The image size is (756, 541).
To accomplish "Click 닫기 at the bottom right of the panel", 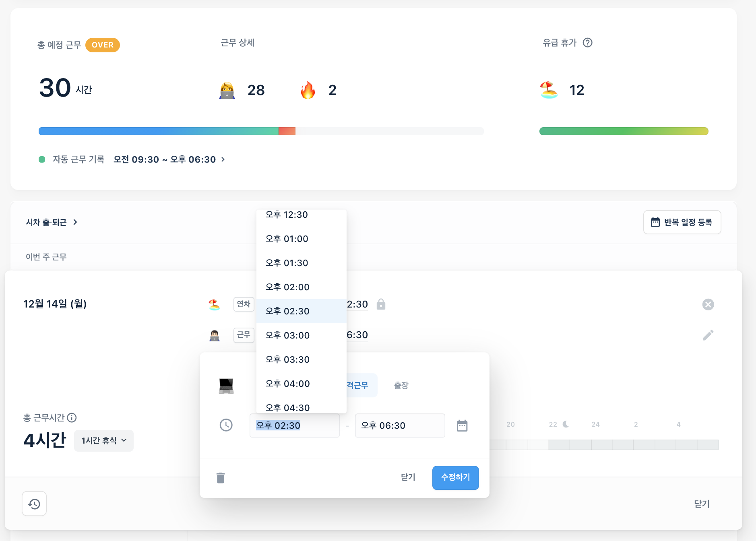I will (x=702, y=504).
